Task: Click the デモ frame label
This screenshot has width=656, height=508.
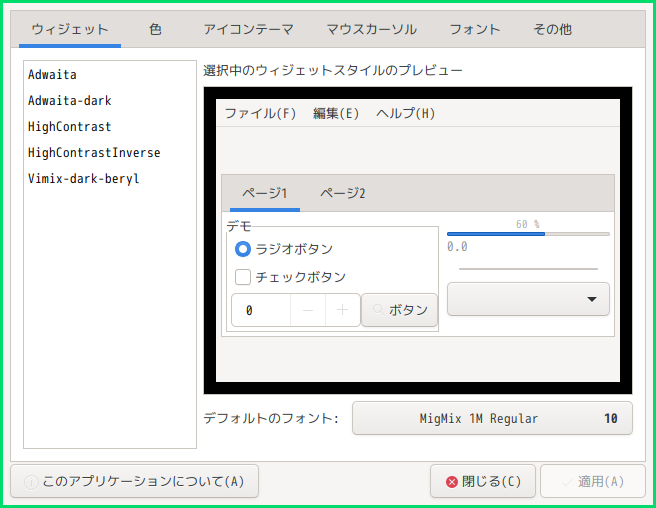Action: click(x=239, y=226)
